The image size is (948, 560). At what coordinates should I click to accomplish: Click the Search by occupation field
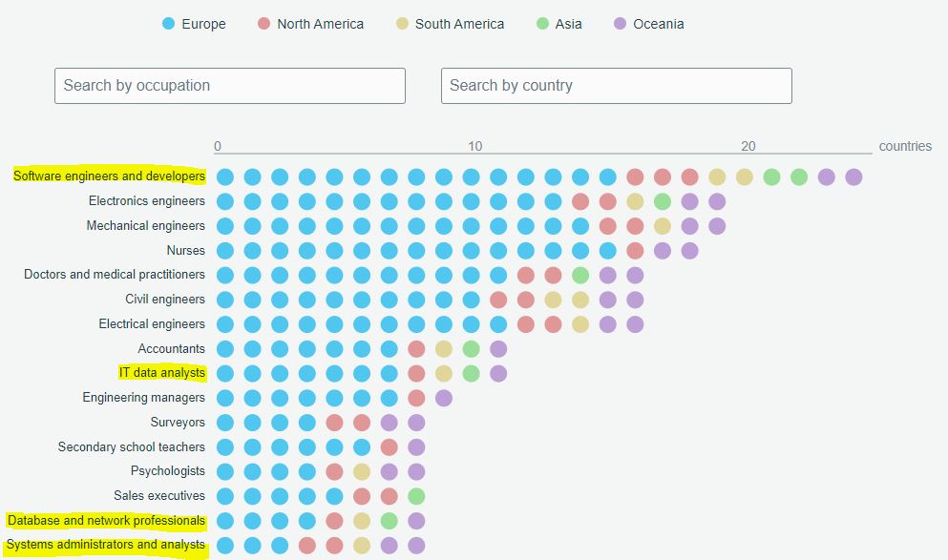click(x=230, y=86)
